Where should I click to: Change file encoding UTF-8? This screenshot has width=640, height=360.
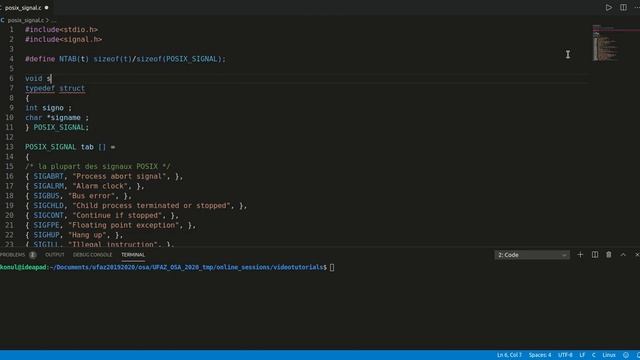click(x=565, y=355)
